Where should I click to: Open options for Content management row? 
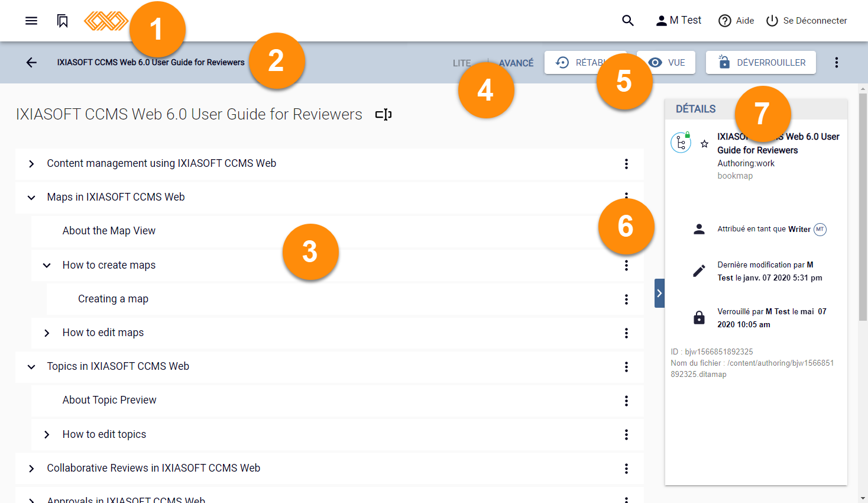[x=626, y=164]
